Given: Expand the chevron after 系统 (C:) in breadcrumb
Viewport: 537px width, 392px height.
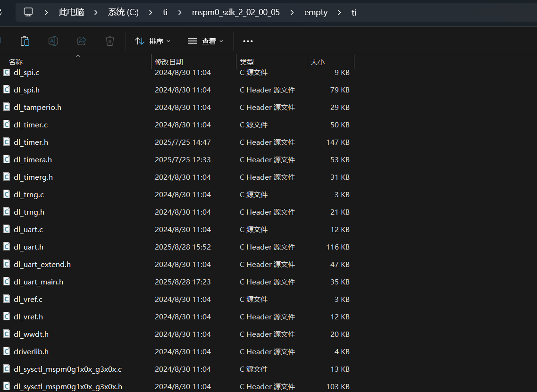Looking at the screenshot, I should [x=151, y=12].
